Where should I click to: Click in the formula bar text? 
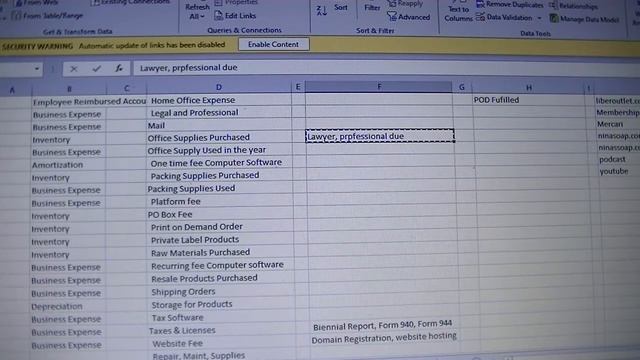point(188,68)
